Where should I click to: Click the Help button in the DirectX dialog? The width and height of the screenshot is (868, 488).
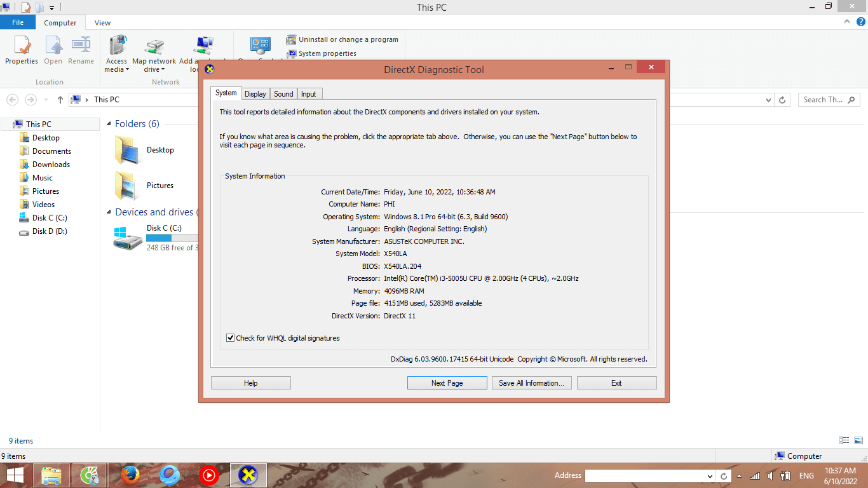tap(251, 383)
